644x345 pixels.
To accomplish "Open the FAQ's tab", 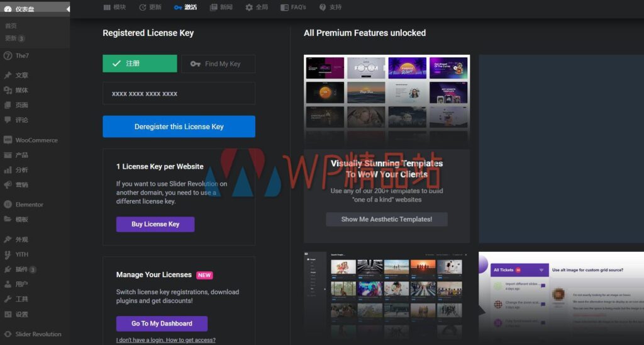I will tap(293, 7).
